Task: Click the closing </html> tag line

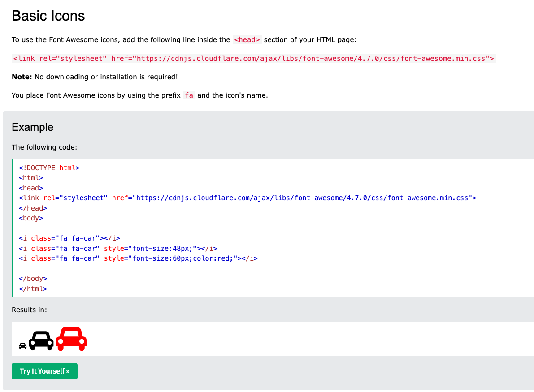Action: coord(33,289)
